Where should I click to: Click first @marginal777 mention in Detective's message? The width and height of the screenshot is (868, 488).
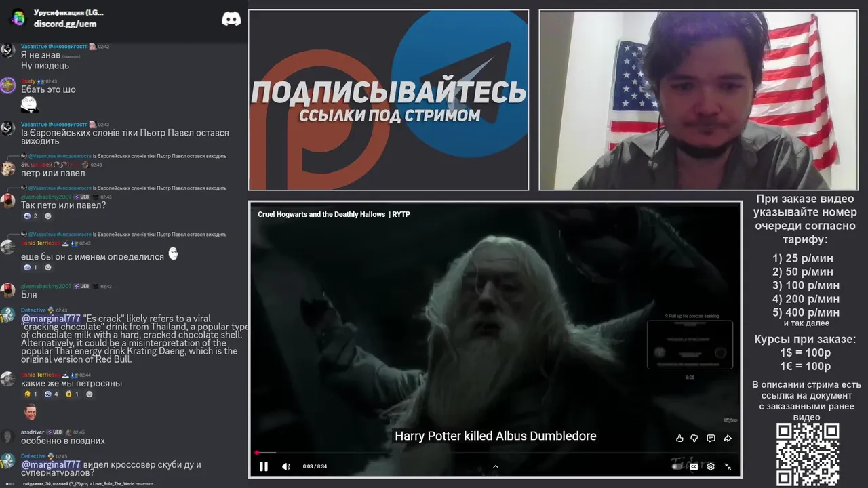coord(51,319)
